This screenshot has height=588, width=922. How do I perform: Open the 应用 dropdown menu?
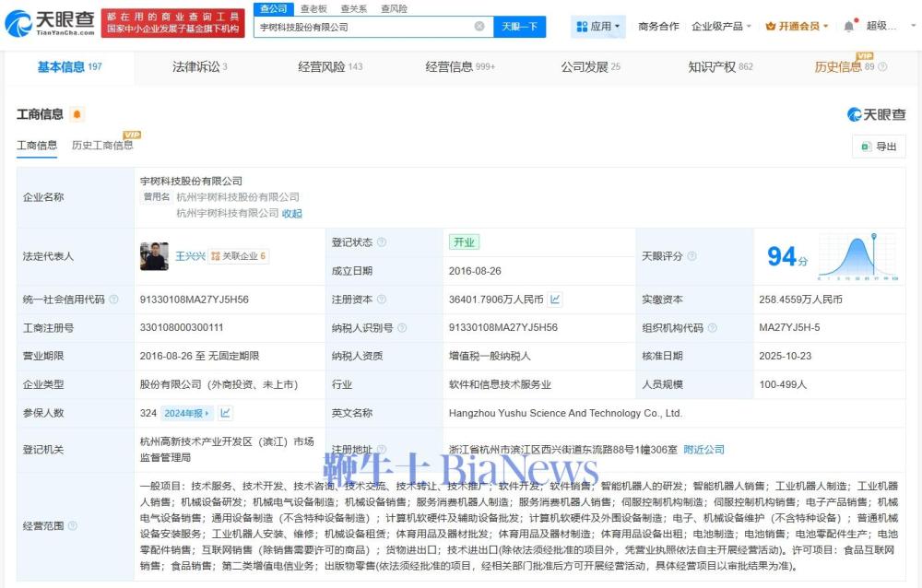pos(599,27)
